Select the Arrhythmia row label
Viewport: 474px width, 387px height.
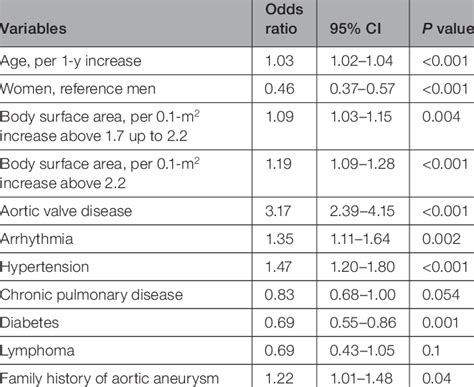37,239
